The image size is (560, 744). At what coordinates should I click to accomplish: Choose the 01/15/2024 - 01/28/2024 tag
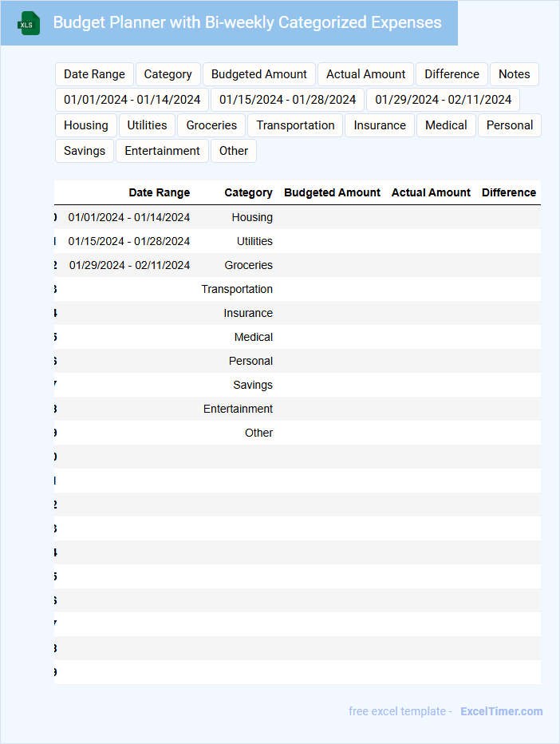[x=287, y=100]
